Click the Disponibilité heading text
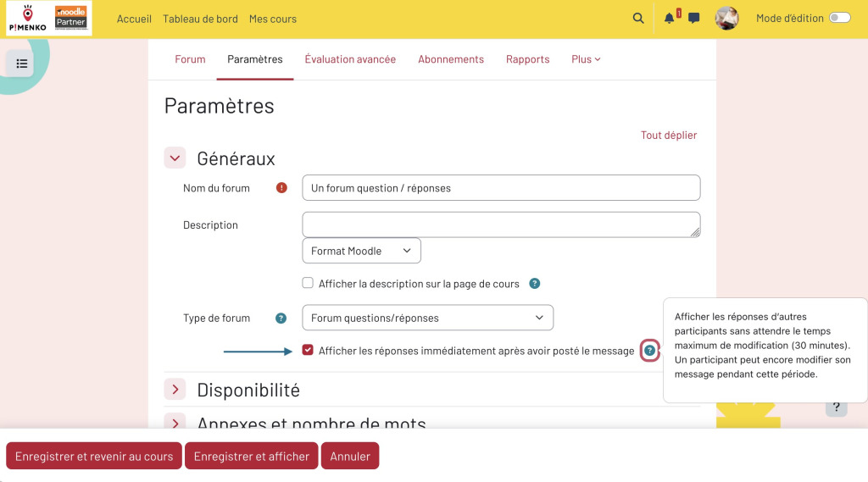Image resolution: width=868 pixels, height=482 pixels. pyautogui.click(x=248, y=391)
